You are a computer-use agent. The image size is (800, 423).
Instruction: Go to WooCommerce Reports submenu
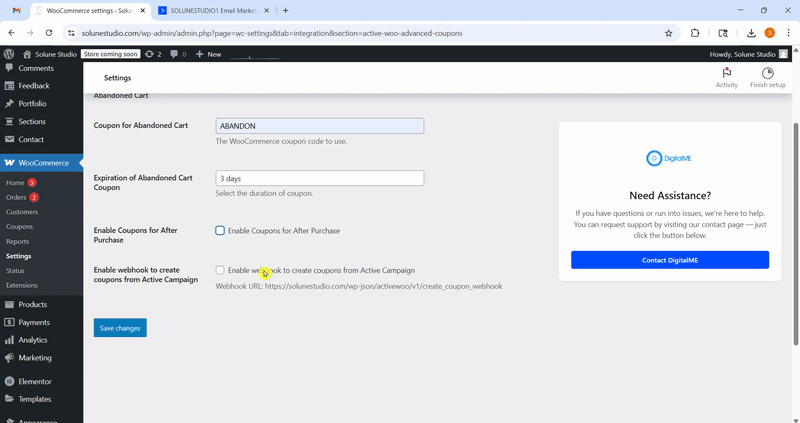tap(17, 241)
